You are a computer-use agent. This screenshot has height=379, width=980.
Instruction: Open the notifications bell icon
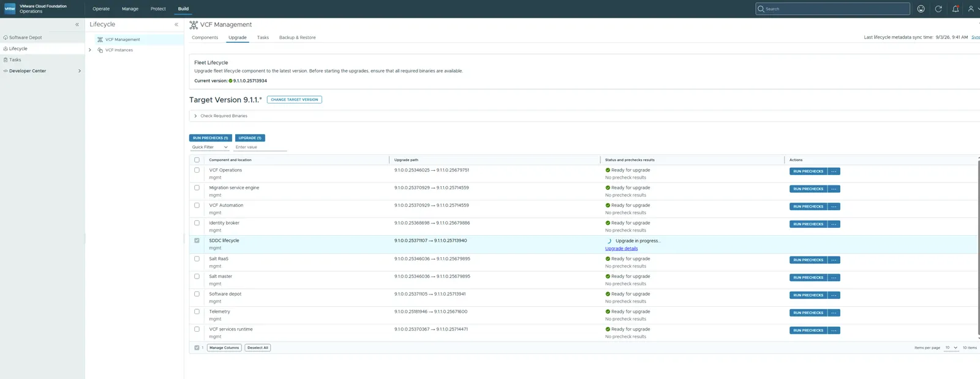(x=956, y=9)
